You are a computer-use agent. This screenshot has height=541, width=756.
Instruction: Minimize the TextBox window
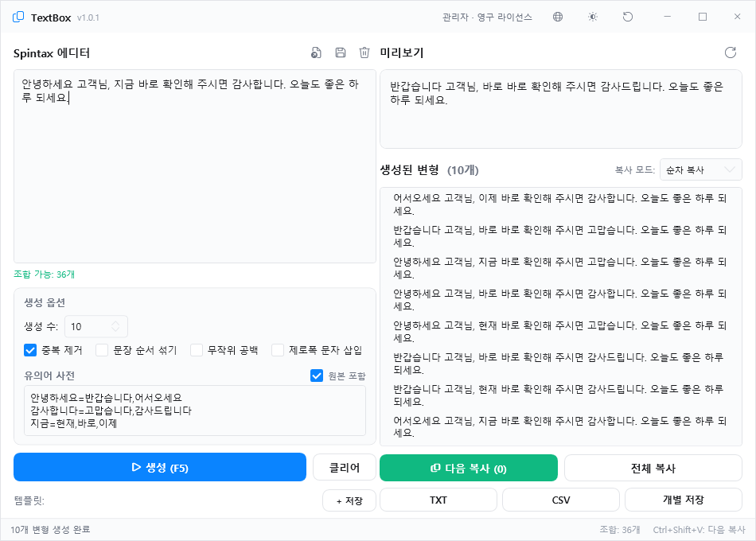tap(668, 17)
